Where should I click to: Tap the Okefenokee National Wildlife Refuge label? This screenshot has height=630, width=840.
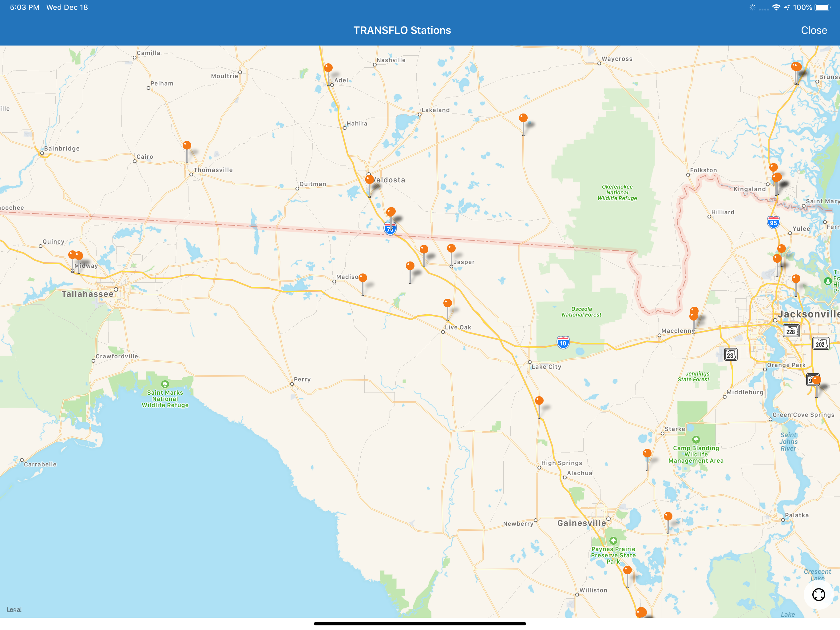[617, 192]
